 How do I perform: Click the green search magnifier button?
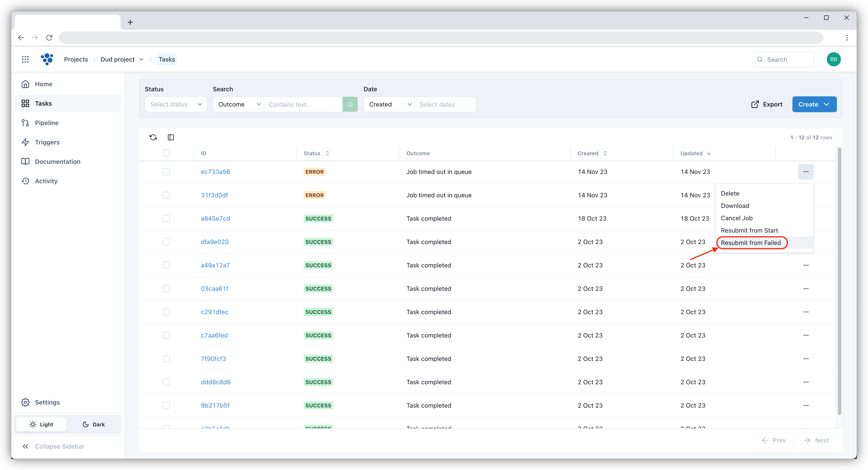pos(350,104)
